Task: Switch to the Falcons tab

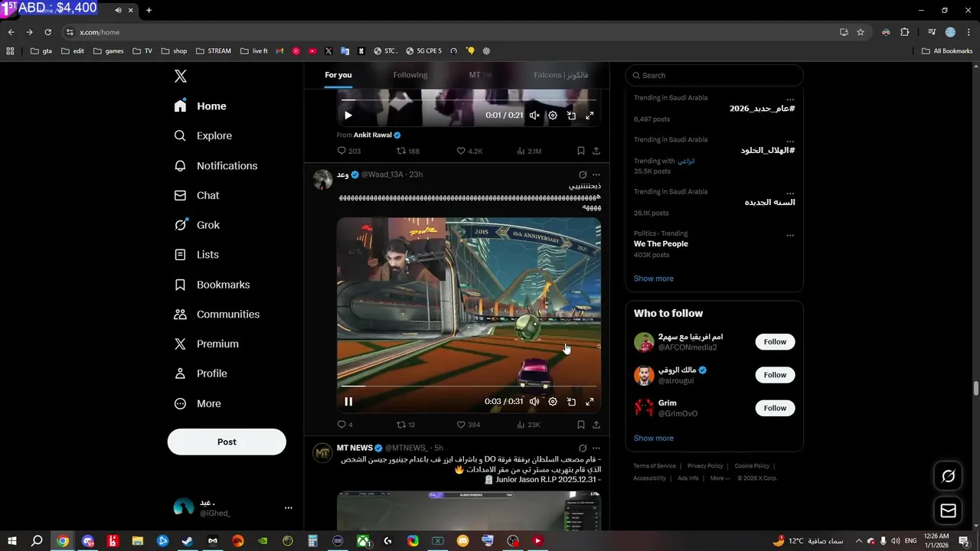Action: coord(561,75)
